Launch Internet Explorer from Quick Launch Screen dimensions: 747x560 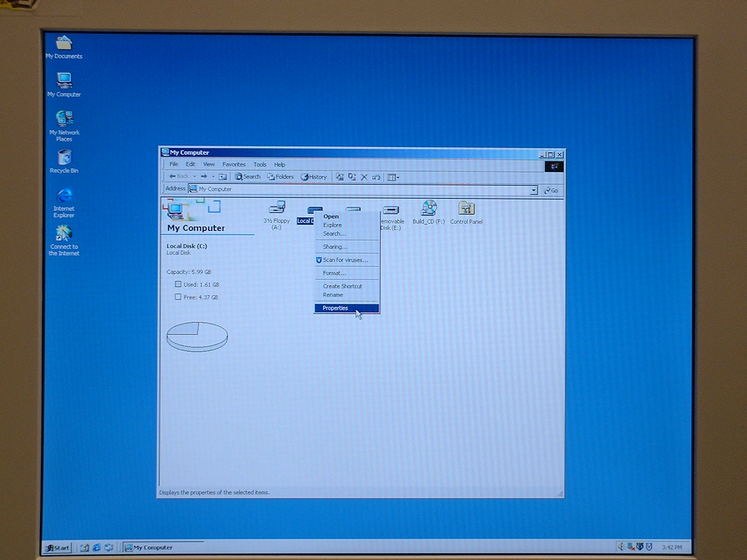tap(97, 547)
